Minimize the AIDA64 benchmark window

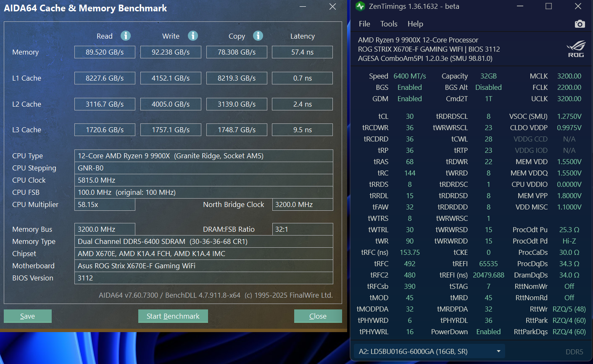[x=303, y=6]
